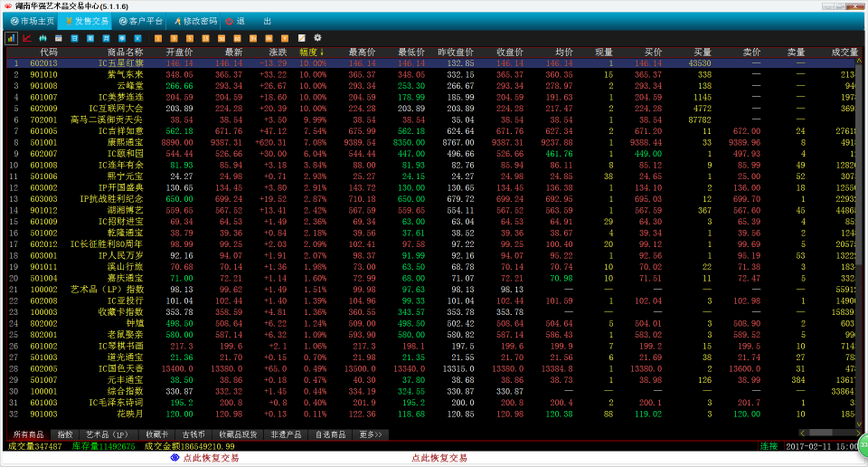Switch to the 发售交易 trading tab
Screen dimensions: 868x467
pyautogui.click(x=86, y=21)
